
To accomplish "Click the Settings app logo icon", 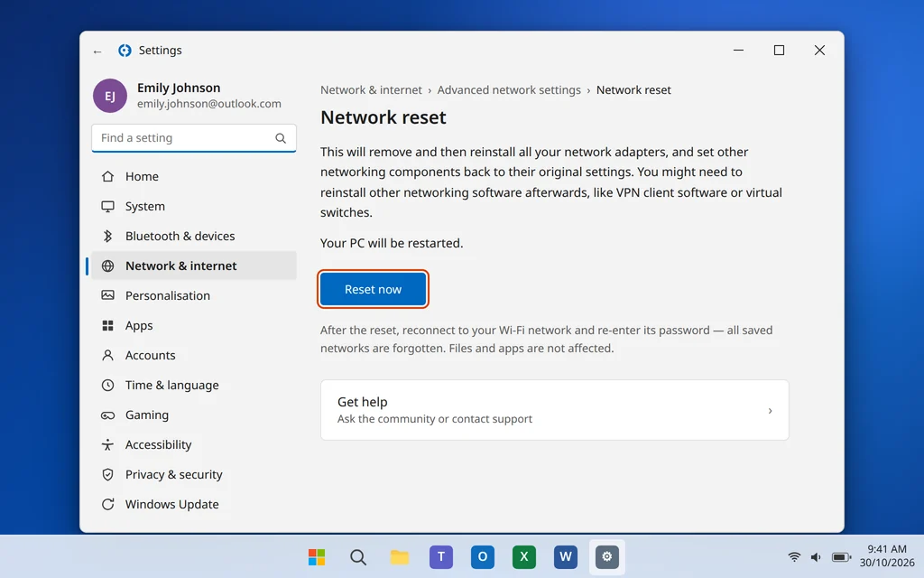I will click(x=125, y=51).
